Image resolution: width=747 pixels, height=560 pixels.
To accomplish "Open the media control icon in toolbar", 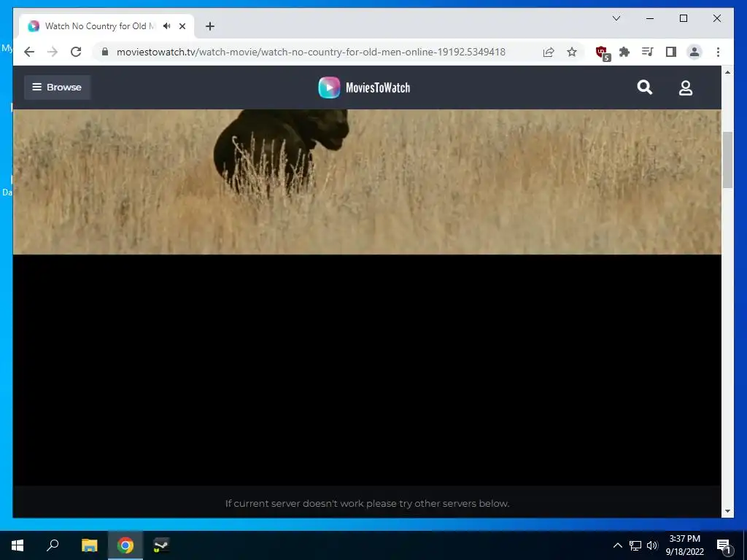I will (x=648, y=52).
